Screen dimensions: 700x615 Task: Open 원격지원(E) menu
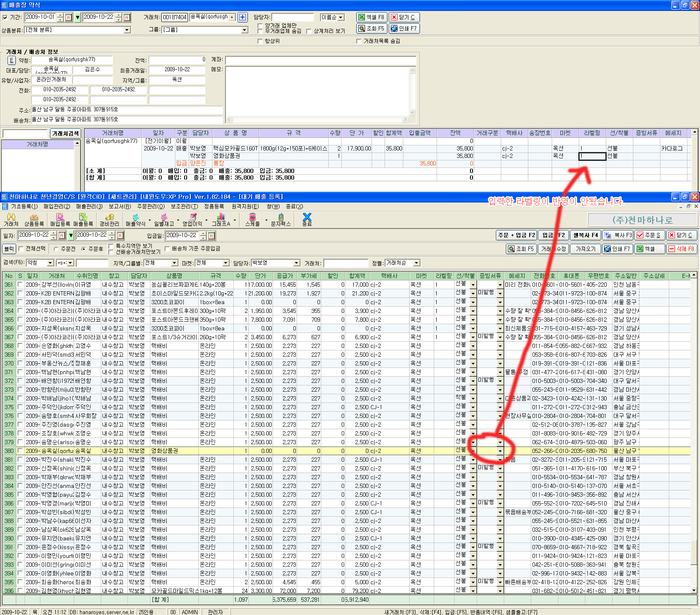(245, 206)
